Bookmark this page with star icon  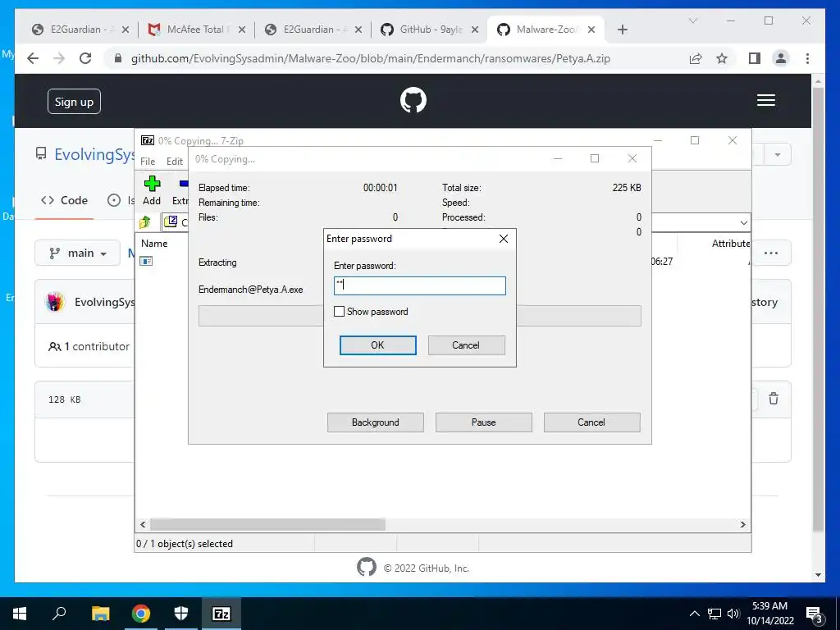click(722, 58)
